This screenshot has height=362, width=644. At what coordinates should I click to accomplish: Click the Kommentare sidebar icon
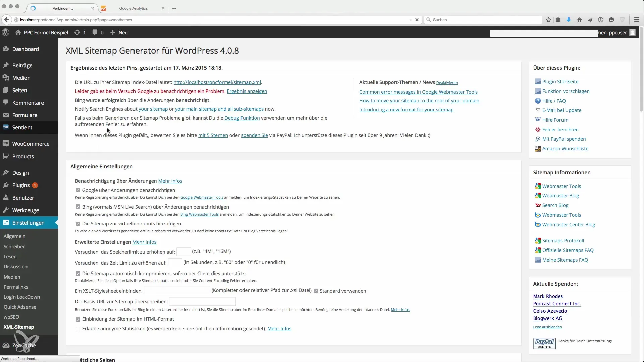pos(6,103)
